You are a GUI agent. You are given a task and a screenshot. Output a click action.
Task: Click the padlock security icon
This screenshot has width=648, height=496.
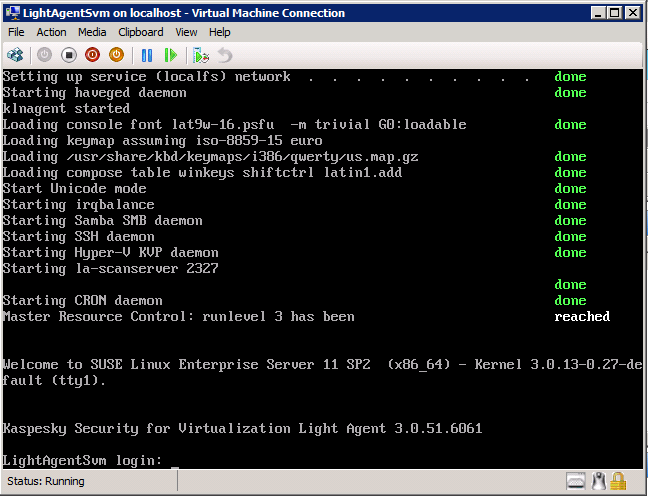coord(619,481)
